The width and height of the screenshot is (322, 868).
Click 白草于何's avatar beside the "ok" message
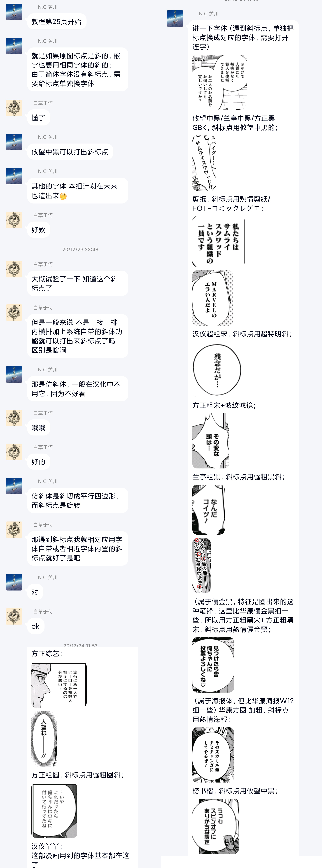14,616
